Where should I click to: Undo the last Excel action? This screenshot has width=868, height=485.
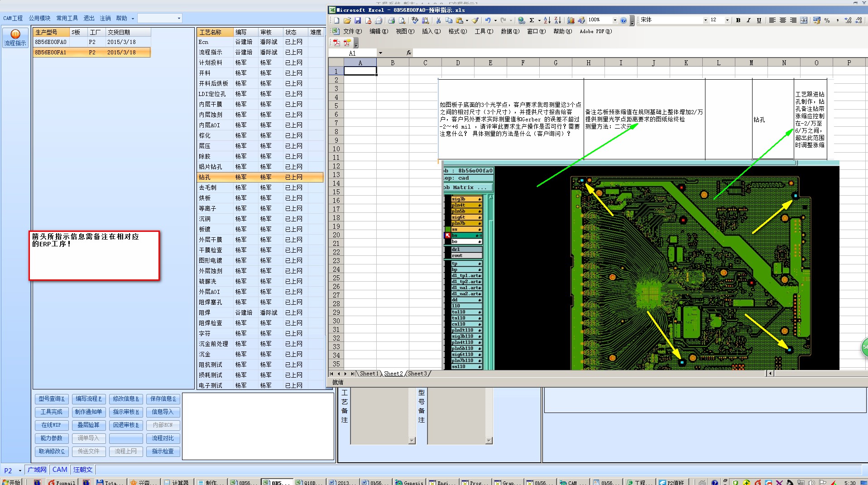pyautogui.click(x=488, y=20)
